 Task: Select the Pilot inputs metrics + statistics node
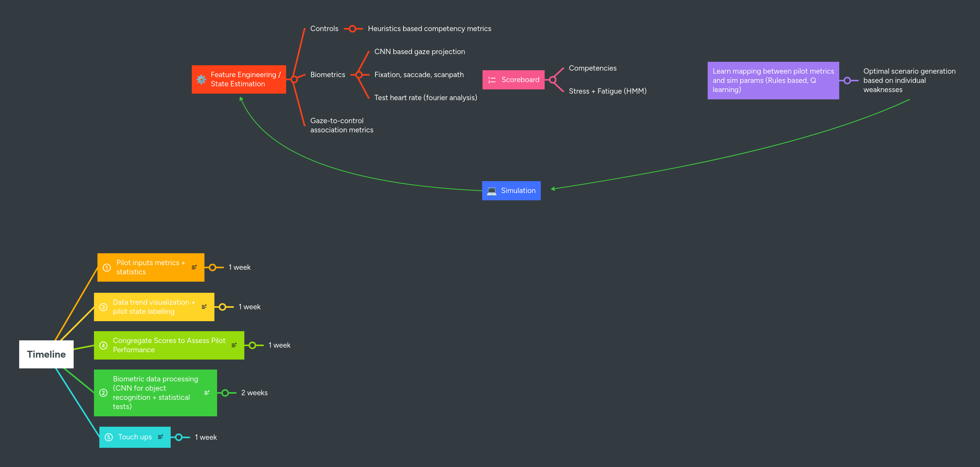coord(151,267)
